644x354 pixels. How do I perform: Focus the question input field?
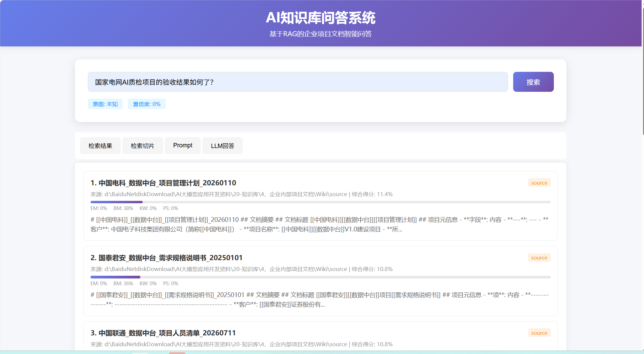click(298, 82)
